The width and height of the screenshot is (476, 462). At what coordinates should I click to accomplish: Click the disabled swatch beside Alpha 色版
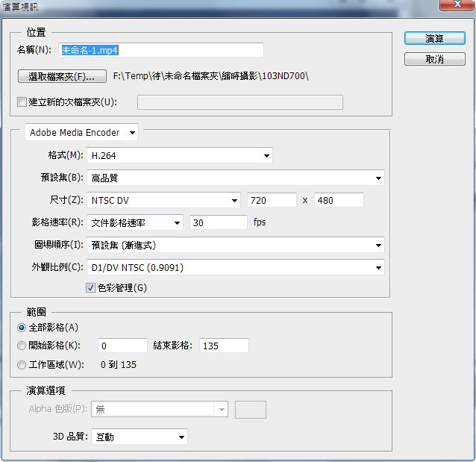tap(251, 410)
